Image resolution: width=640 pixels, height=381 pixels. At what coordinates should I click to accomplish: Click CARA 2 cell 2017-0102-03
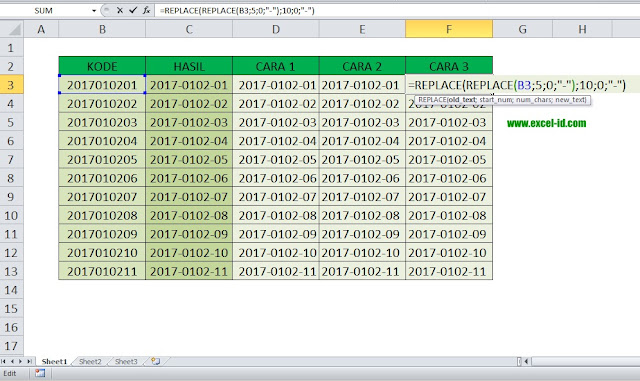(362, 122)
